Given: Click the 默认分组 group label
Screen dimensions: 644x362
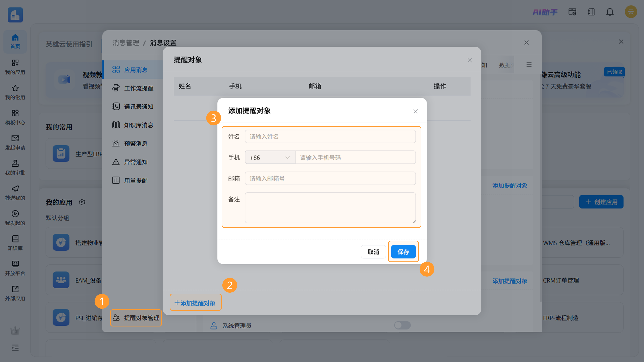Looking at the screenshot, I should (x=57, y=218).
